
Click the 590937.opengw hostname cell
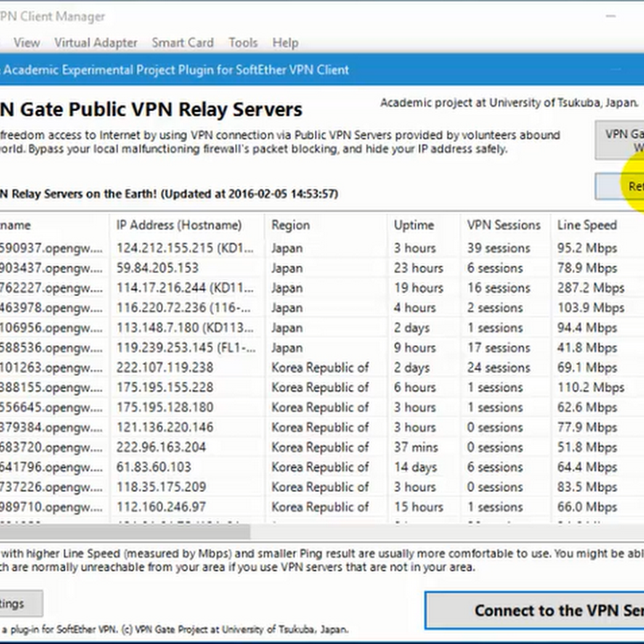(x=51, y=248)
